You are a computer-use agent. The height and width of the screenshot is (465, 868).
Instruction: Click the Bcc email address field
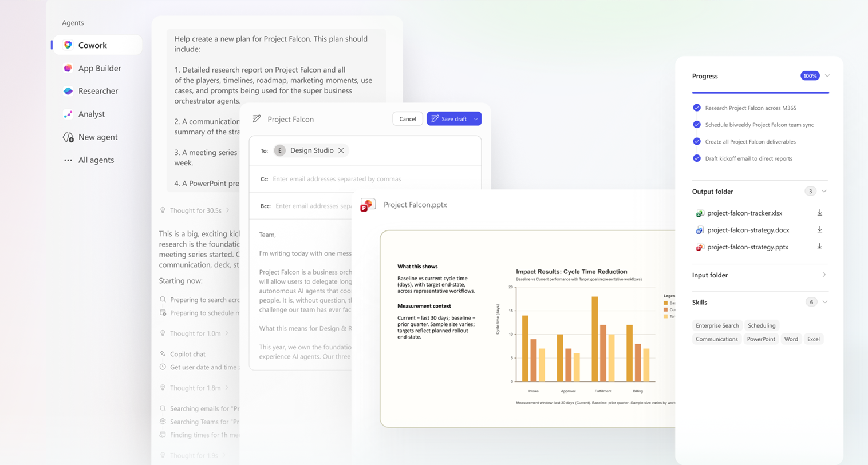[314, 206]
